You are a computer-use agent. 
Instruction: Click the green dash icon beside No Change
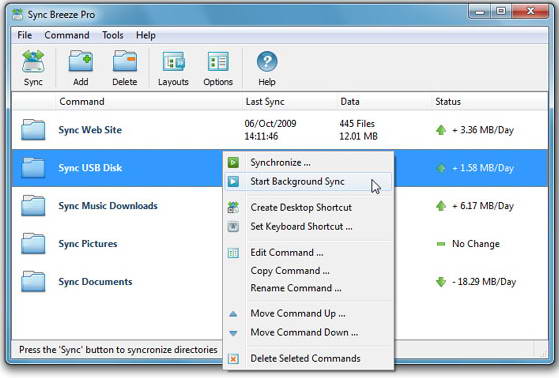pyautogui.click(x=441, y=244)
